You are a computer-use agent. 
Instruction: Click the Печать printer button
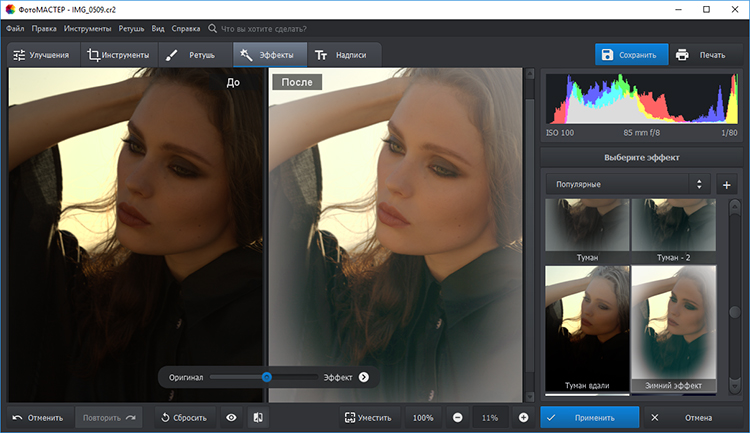pos(700,55)
